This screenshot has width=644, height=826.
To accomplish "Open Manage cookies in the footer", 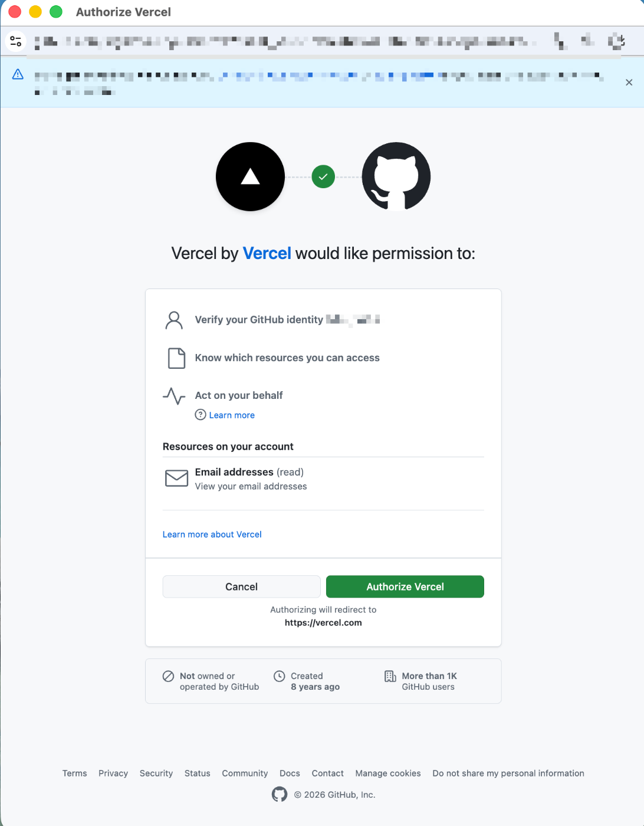I will pyautogui.click(x=388, y=773).
